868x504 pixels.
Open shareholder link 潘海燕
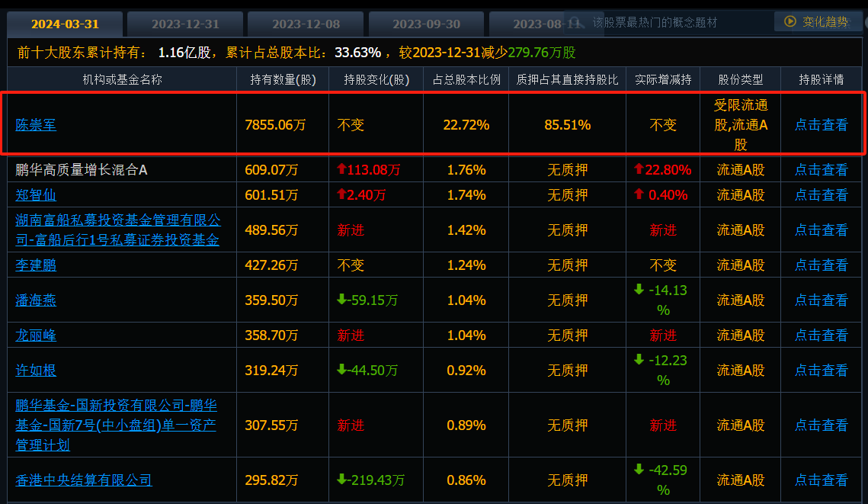pos(36,300)
